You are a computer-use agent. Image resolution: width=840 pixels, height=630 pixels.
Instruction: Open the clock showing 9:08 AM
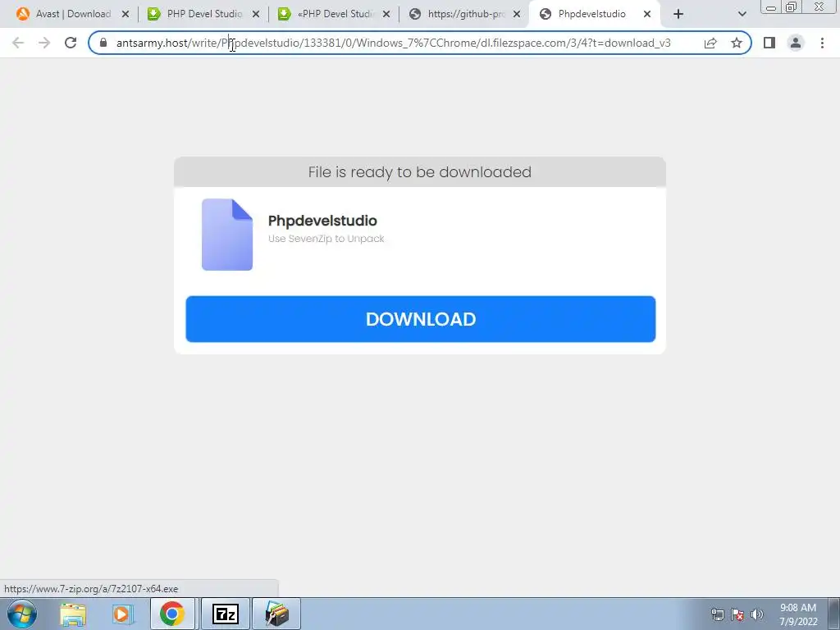(x=798, y=614)
